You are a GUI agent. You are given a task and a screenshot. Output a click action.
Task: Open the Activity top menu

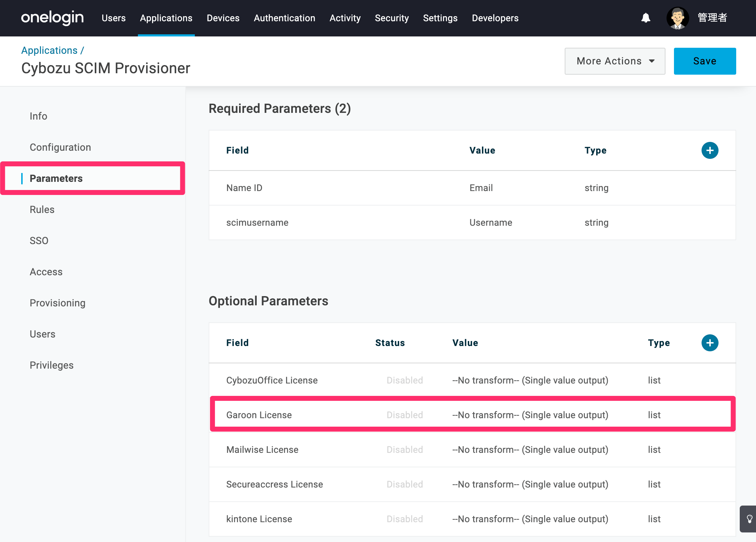pos(345,18)
